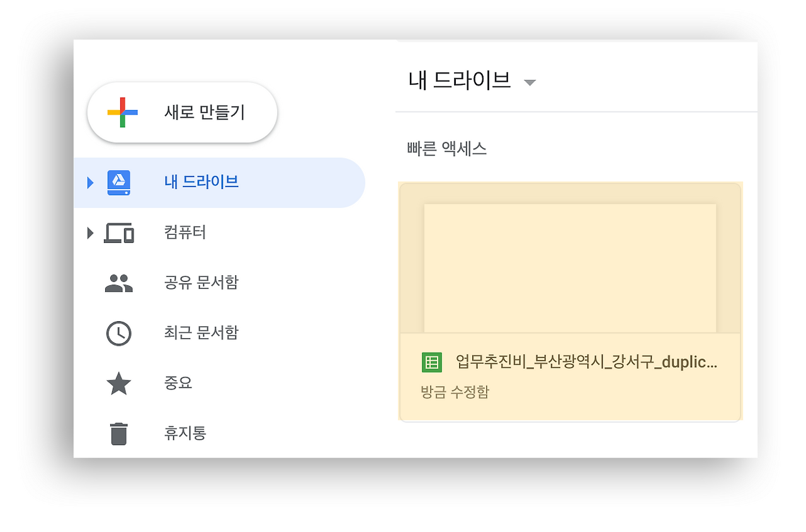Click the Recent (최근 문서함) clock icon
The image size is (806, 532).
pos(118,333)
